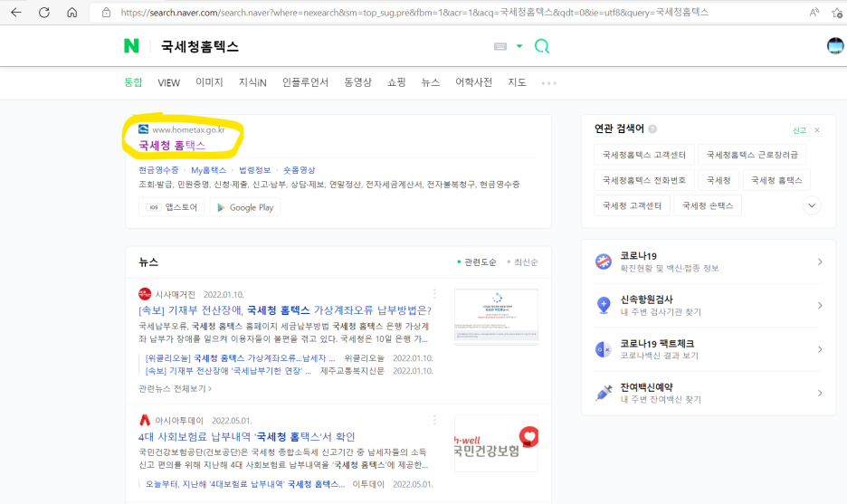
Task: Open the read aloud icon in address bar
Action: 814,13
